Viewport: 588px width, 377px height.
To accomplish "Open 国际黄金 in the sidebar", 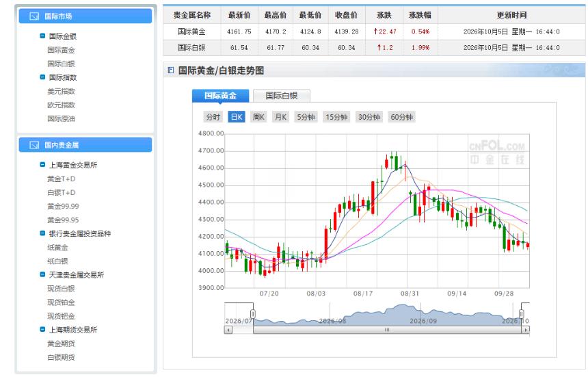I will [61, 50].
